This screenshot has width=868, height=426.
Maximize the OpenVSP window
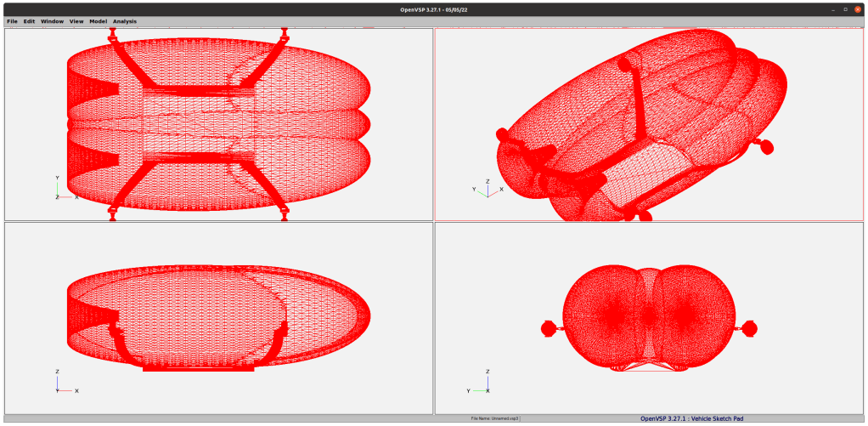click(x=845, y=9)
